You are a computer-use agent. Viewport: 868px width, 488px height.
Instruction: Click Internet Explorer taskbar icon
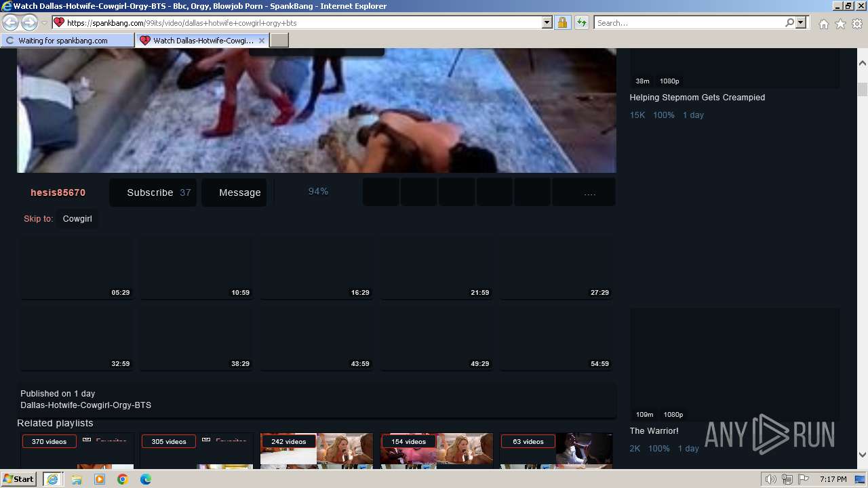pyautogui.click(x=52, y=479)
